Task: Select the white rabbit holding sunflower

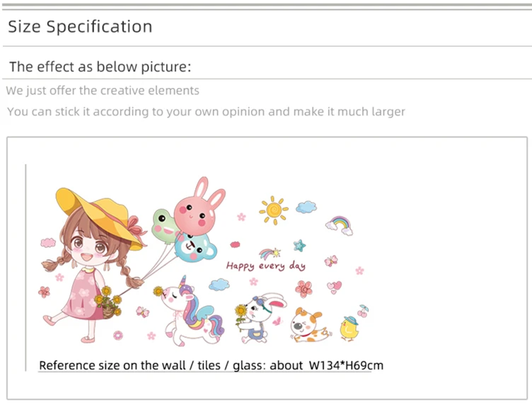Action: pos(260,318)
